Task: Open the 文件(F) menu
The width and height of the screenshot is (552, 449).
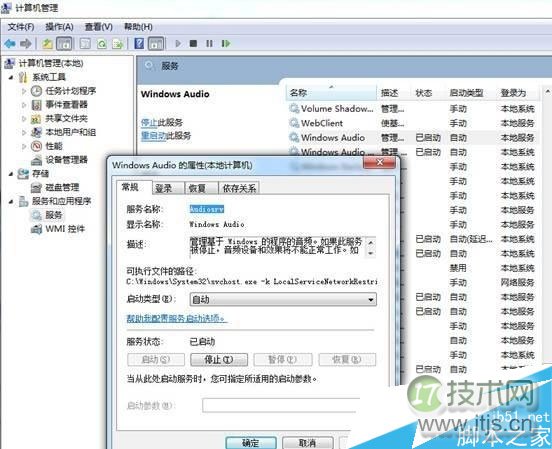Action: [x=21, y=27]
